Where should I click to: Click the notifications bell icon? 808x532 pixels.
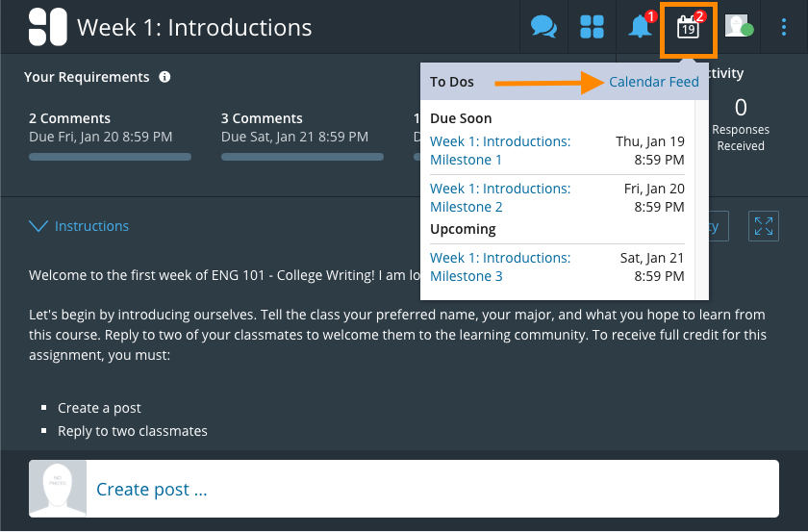(641, 27)
